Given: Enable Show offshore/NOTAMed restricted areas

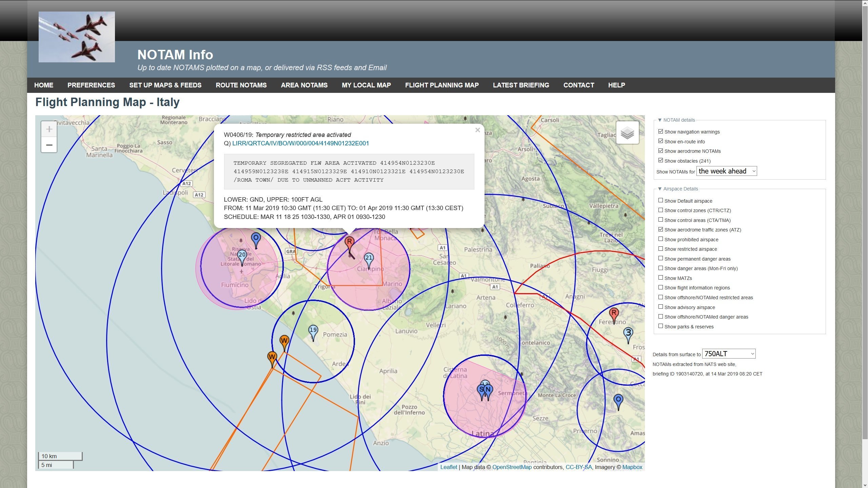Looking at the screenshot, I should [660, 297].
